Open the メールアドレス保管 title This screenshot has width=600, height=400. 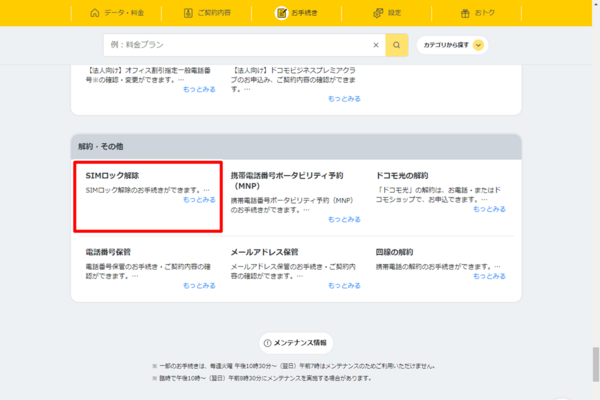(x=264, y=252)
